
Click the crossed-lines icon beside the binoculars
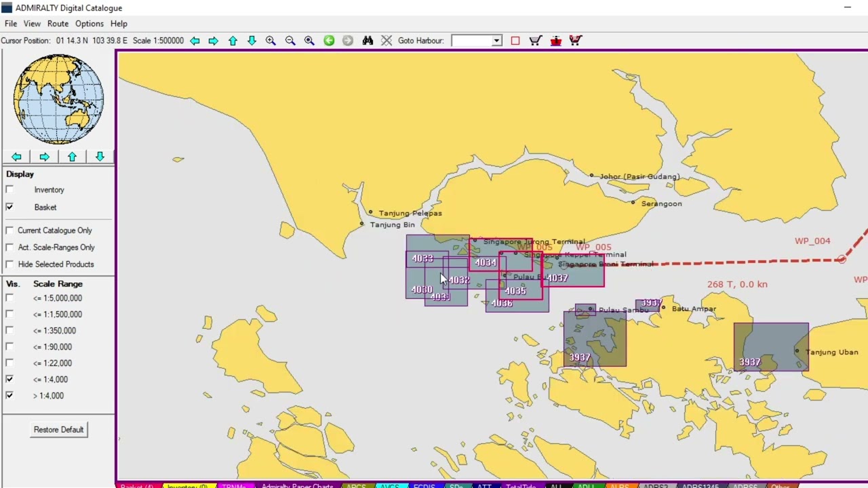pos(387,41)
